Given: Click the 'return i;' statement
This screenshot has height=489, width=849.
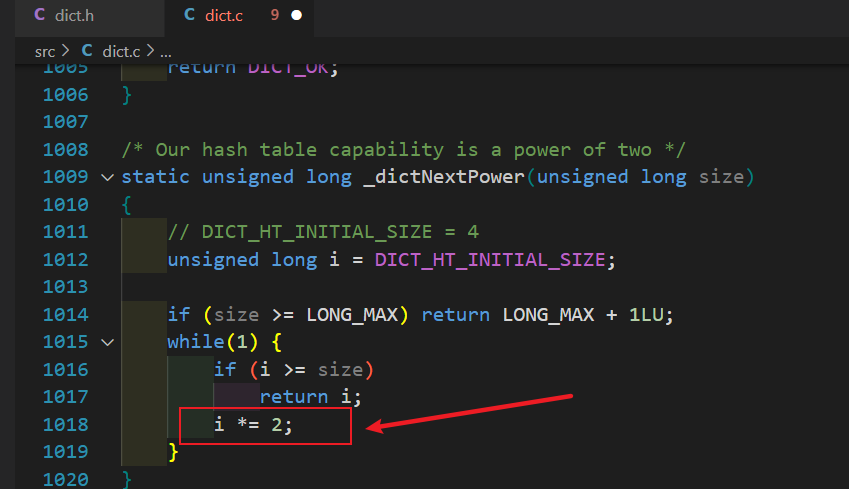Looking at the screenshot, I should [310, 397].
